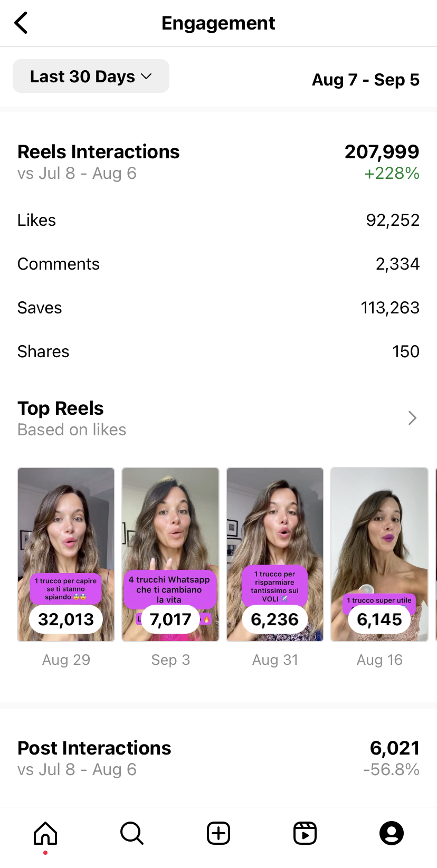Tap the new post plus icon
Image resolution: width=437 pixels, height=868 pixels.
click(x=218, y=834)
